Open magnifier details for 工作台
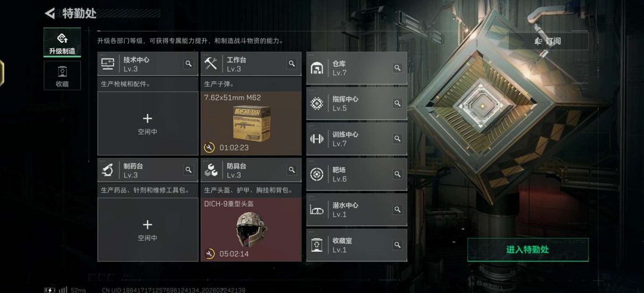This screenshot has height=293, width=644. pos(292,64)
